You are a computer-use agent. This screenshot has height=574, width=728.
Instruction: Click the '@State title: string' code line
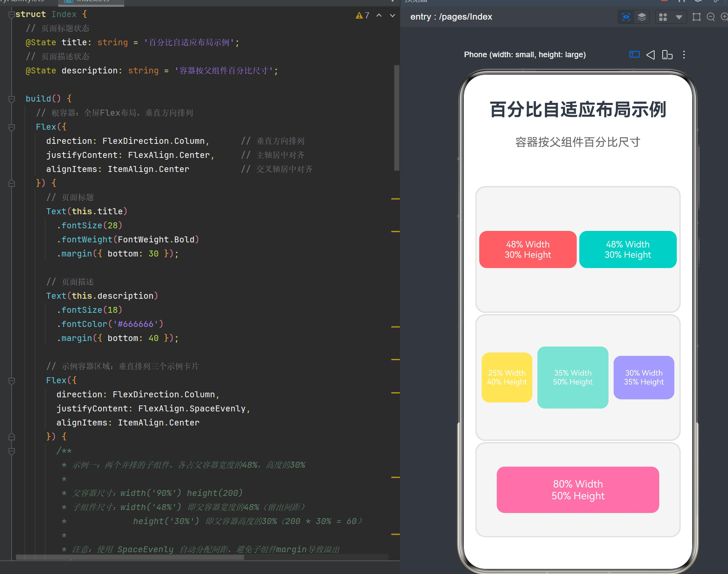tap(132, 43)
